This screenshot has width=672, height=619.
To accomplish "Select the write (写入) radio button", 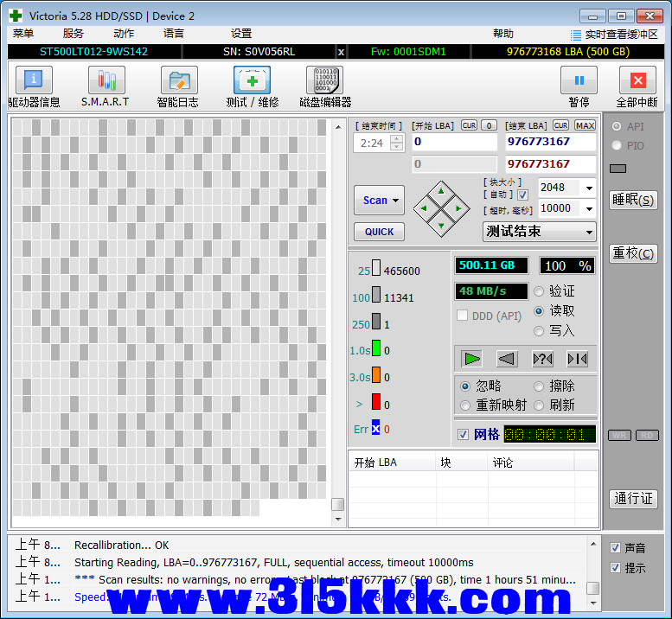I will tap(539, 331).
